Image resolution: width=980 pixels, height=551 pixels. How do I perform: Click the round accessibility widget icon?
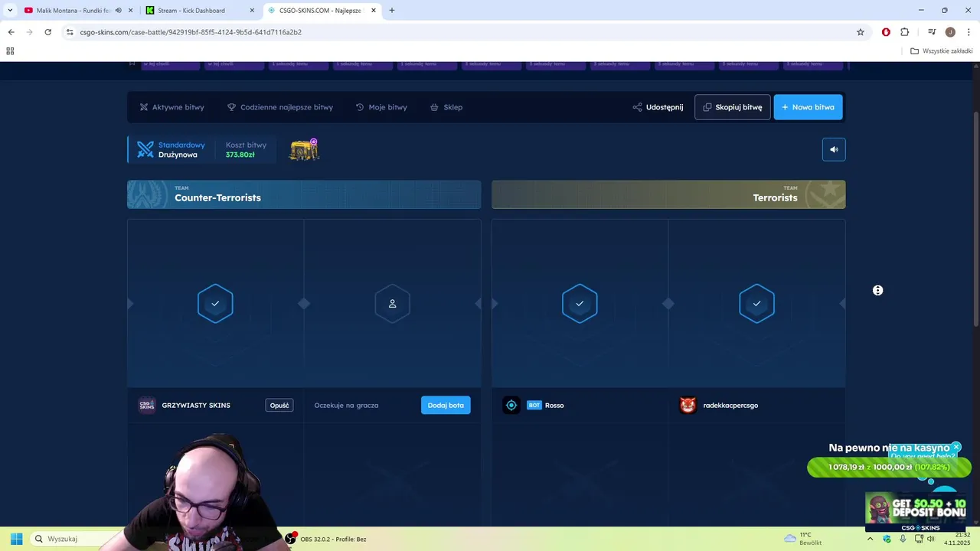pyautogui.click(x=877, y=290)
